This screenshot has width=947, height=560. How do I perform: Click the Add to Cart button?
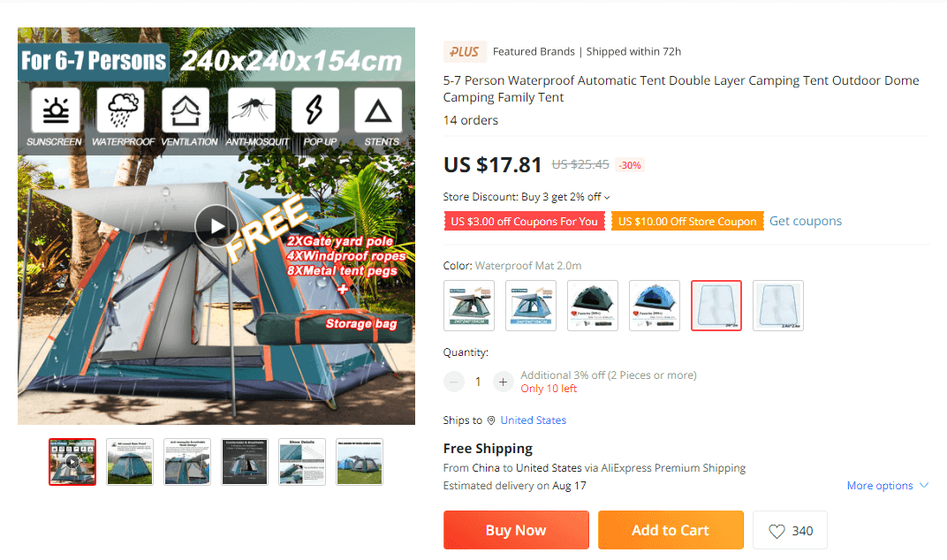click(x=670, y=530)
